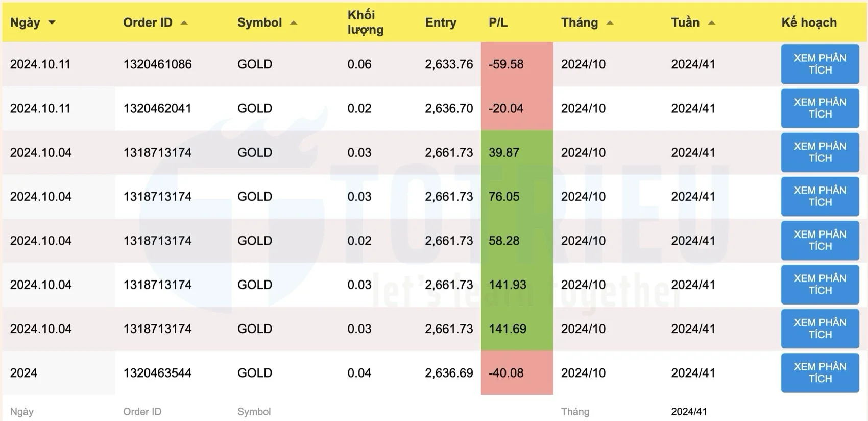
Task: Click XEM PHÂN TÍCH on the last row
Action: (x=819, y=373)
